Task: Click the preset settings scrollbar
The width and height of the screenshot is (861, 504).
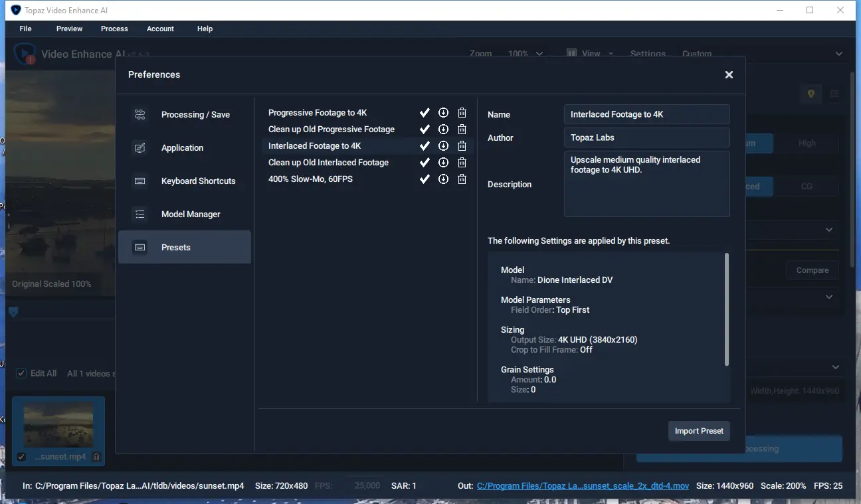Action: [x=727, y=309]
